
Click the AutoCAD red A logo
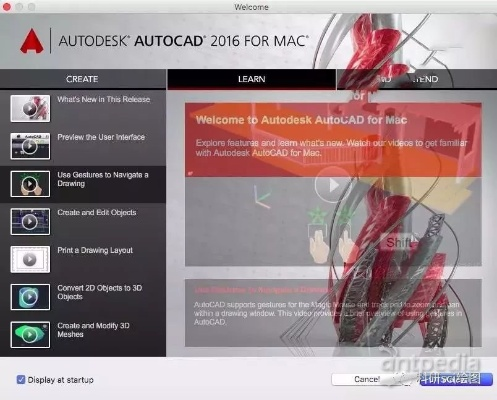(x=32, y=41)
